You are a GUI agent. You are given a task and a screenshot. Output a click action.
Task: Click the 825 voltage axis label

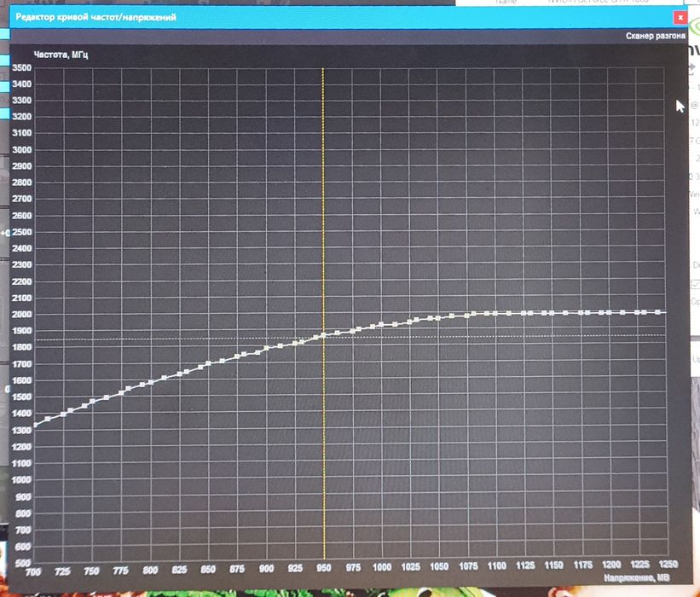(x=179, y=570)
